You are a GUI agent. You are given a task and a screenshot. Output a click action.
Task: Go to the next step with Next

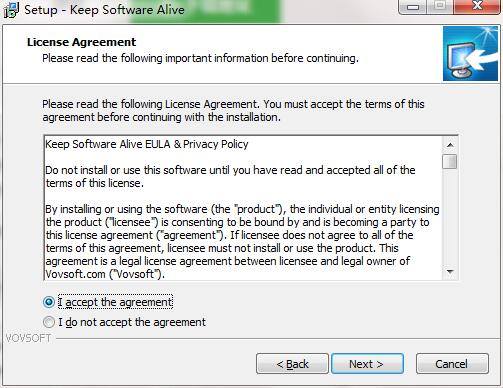coord(367,364)
